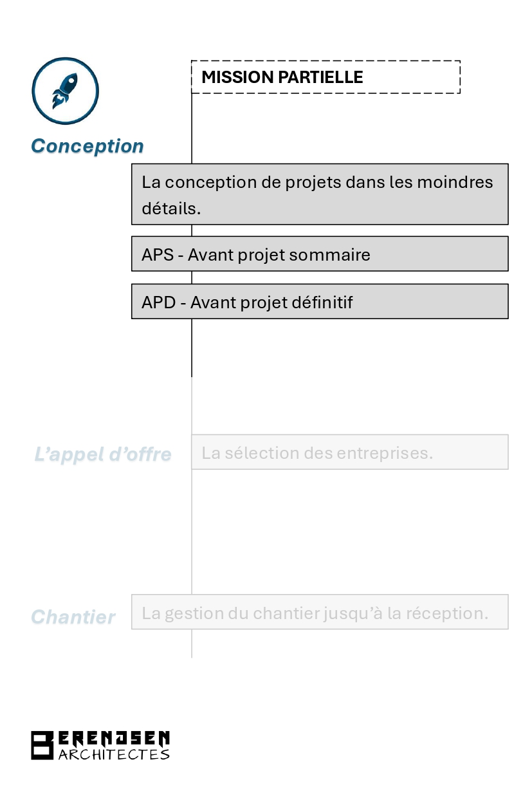This screenshot has height=798, width=532.
Task: Select APS - Avant projet sommaire
Action: 320,254
